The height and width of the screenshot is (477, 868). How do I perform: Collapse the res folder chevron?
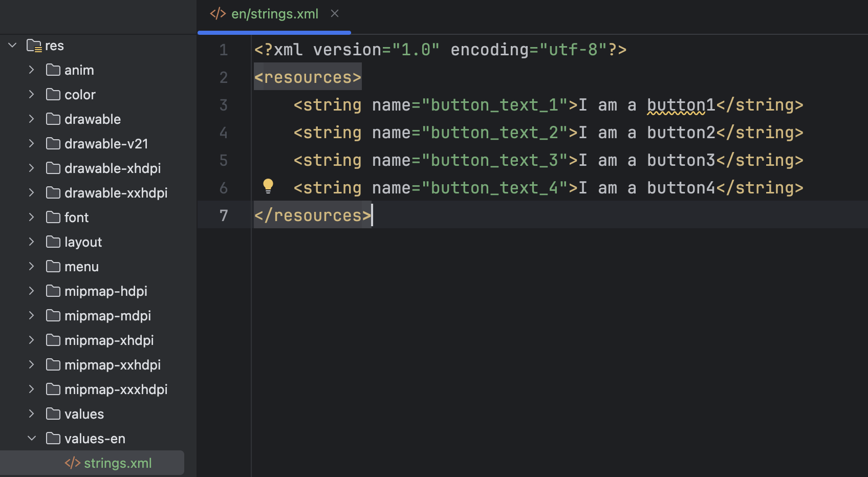coord(13,46)
